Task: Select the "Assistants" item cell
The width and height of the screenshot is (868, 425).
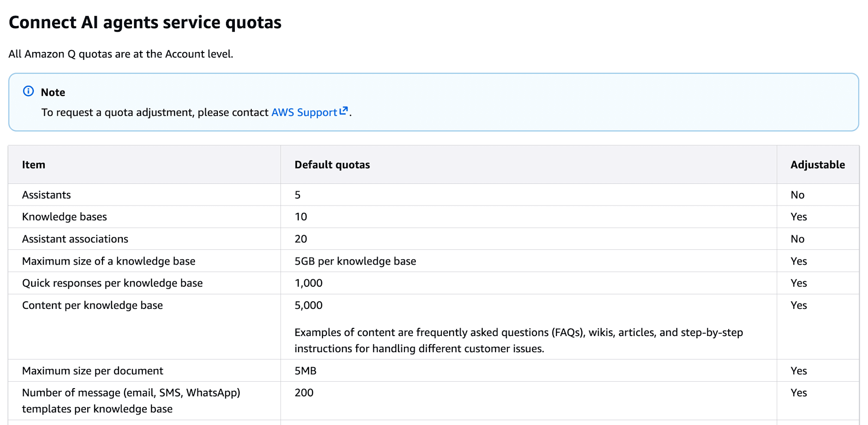Action: (46, 195)
